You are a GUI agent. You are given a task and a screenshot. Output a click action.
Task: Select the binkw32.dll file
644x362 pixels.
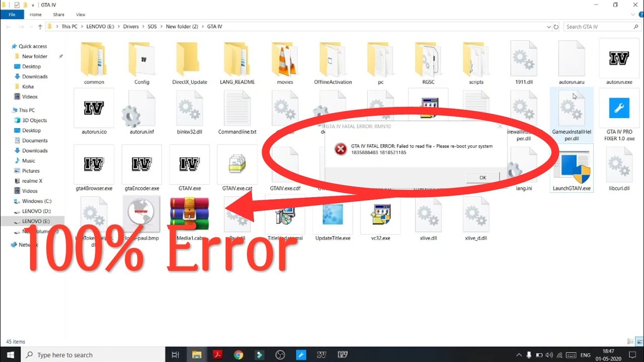tap(190, 112)
